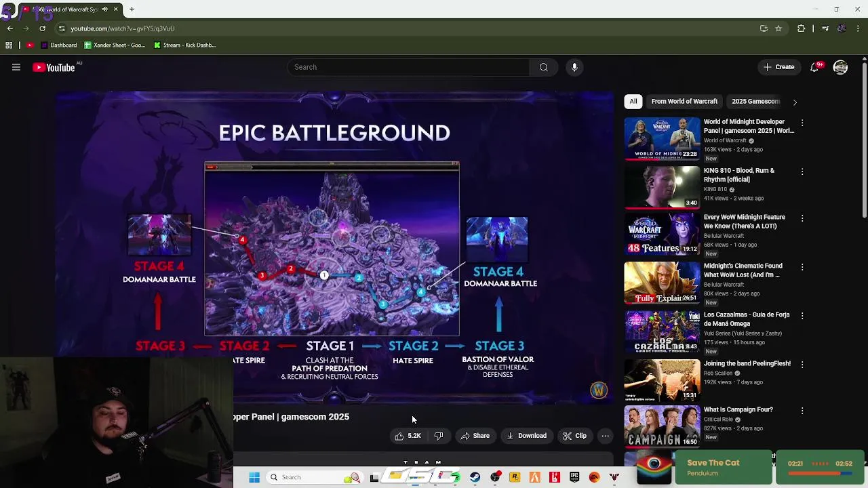
Task: Bookmark this page with star icon
Action: (x=778, y=28)
